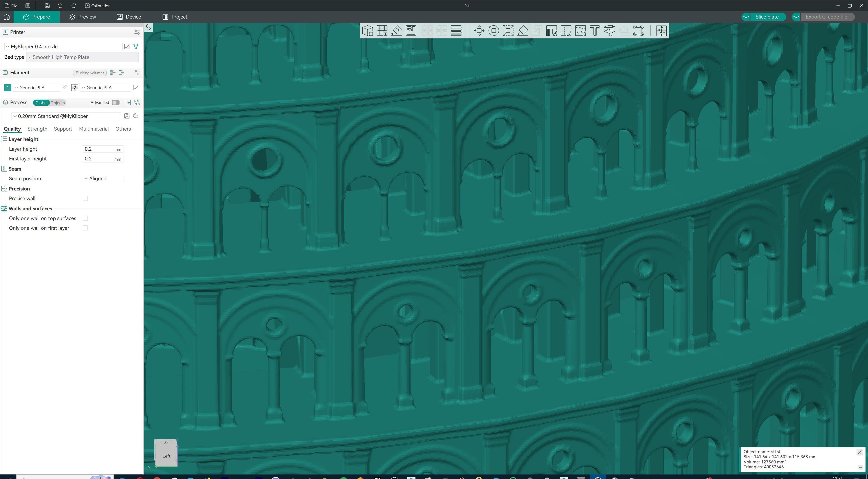Pick color for filament slot 1
The image size is (868, 479).
(x=7, y=88)
